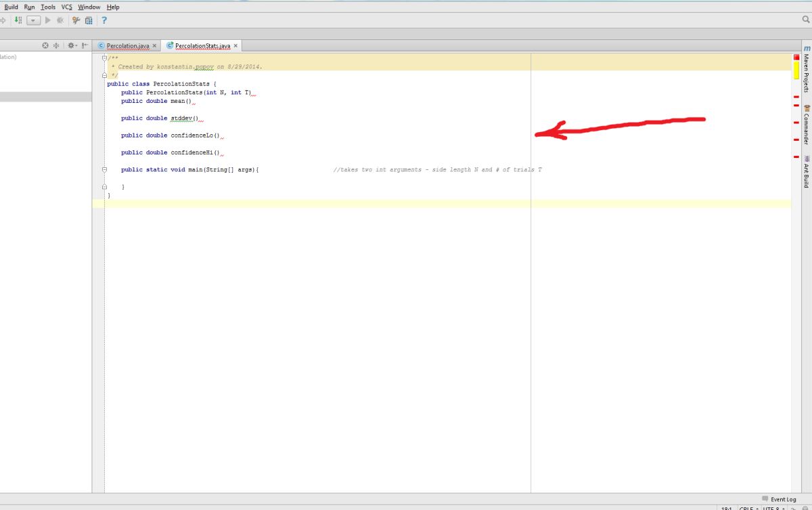Open the run configuration dropdown
812x510 pixels.
tap(35, 20)
